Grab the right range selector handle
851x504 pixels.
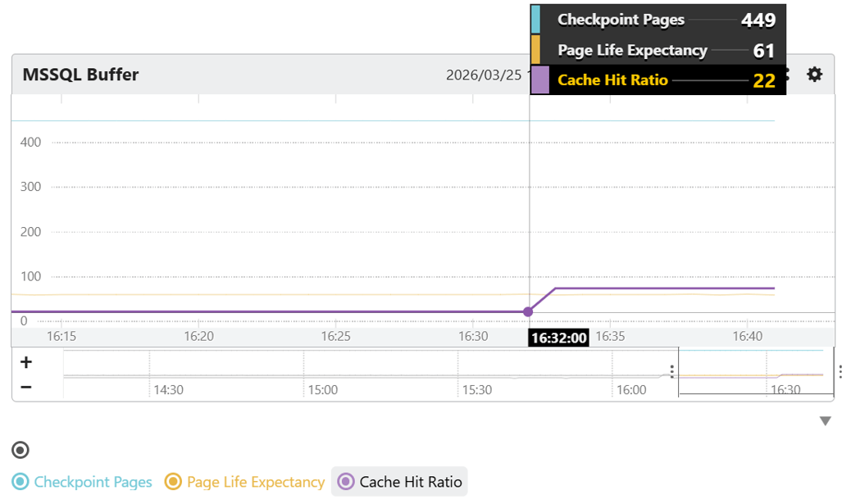tap(840, 372)
